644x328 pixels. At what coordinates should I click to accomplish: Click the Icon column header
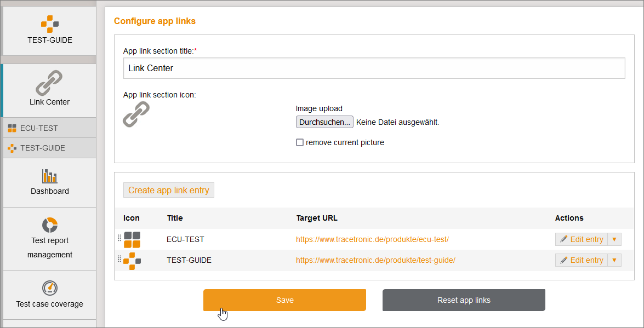[x=132, y=218]
